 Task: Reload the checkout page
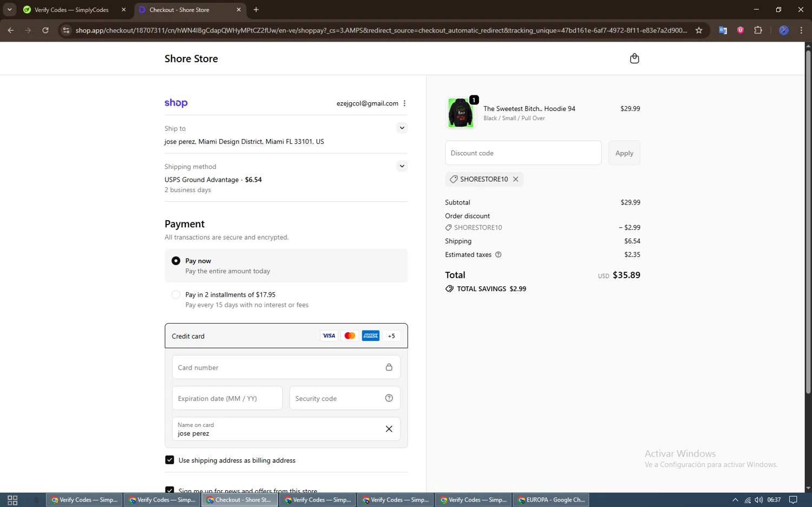pyautogui.click(x=45, y=30)
